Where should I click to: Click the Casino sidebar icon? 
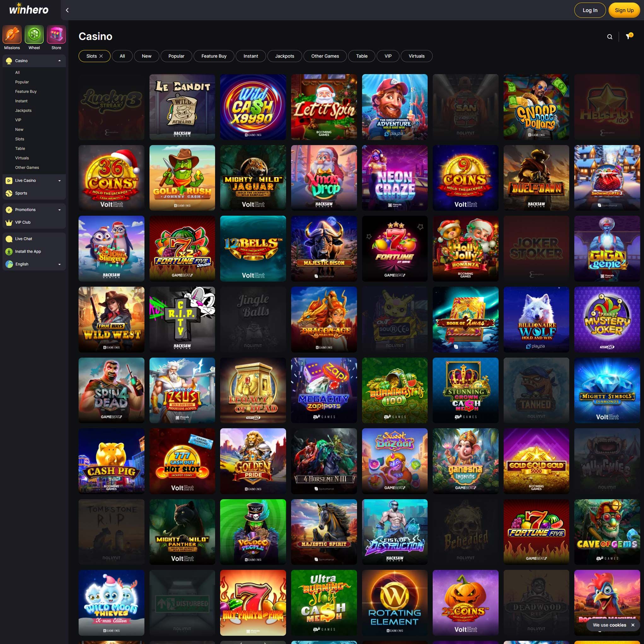tap(9, 61)
